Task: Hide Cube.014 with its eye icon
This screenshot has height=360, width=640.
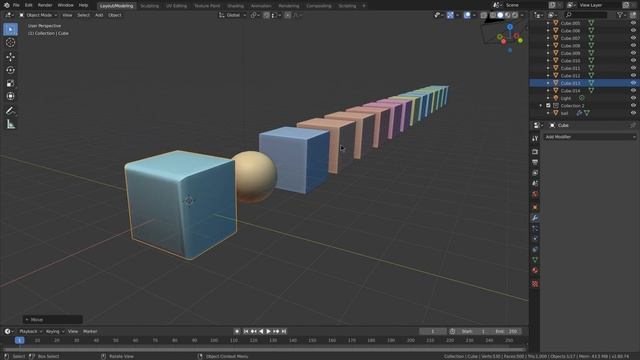Action: click(633, 91)
